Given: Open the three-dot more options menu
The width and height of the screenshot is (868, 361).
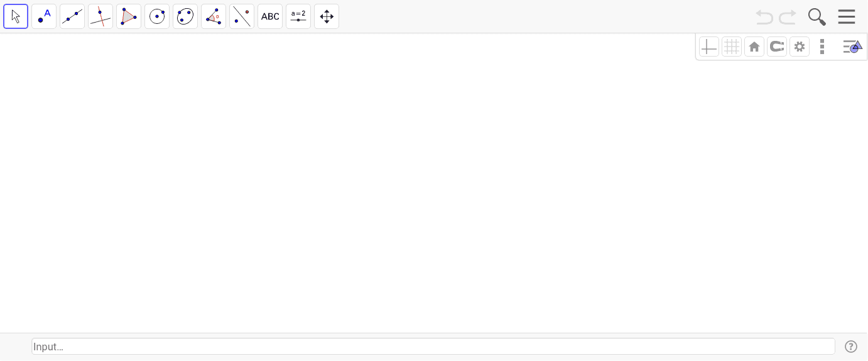Looking at the screenshot, I should (822, 47).
